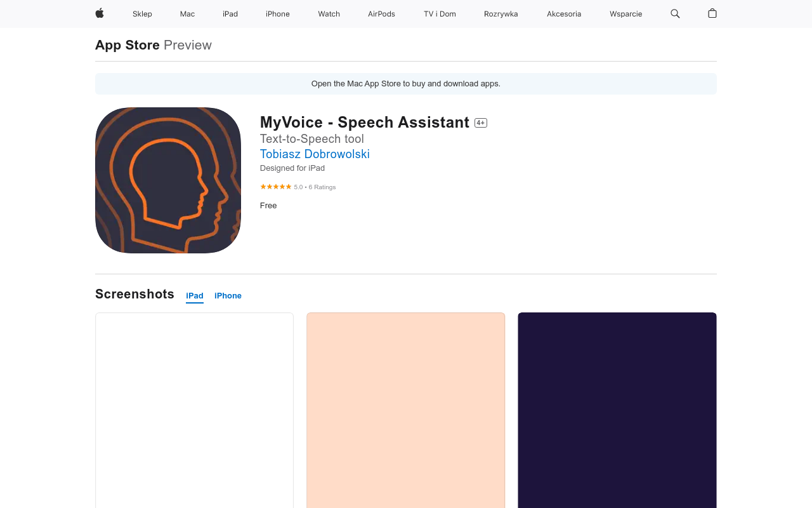
Task: Open the iPhone navigation menu item
Action: (278, 14)
